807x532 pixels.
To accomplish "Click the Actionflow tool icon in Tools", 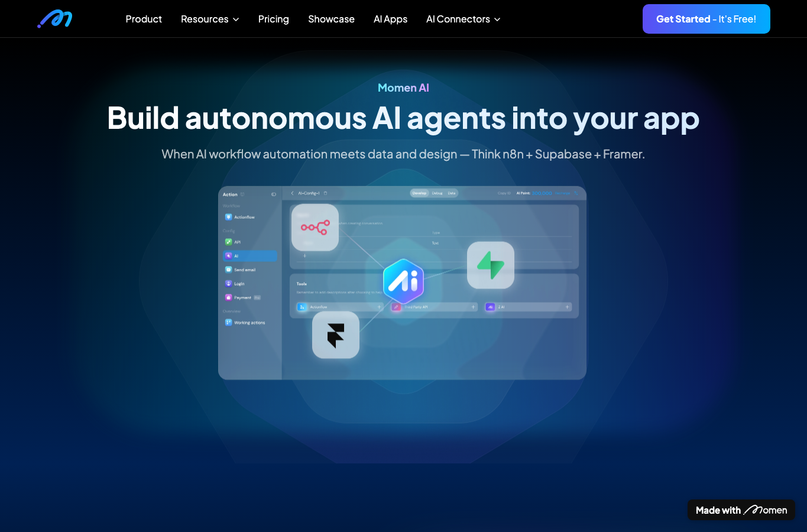I will pyautogui.click(x=302, y=307).
